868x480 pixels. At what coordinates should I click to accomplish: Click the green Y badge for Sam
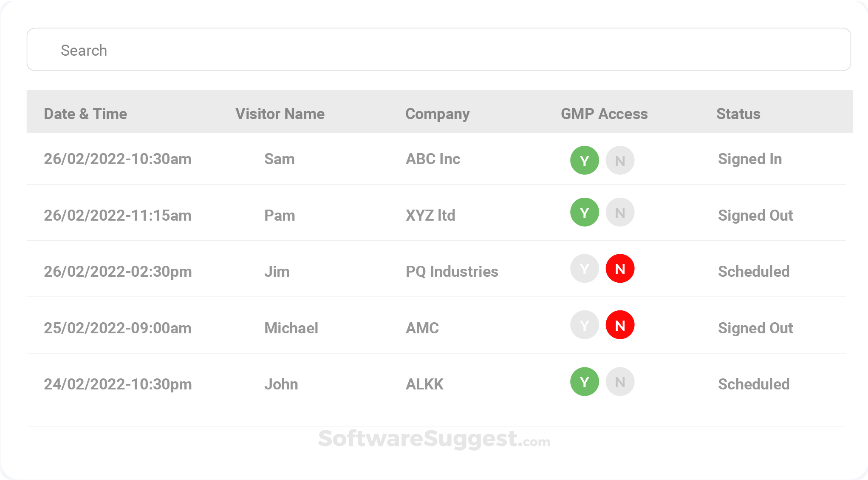point(584,160)
